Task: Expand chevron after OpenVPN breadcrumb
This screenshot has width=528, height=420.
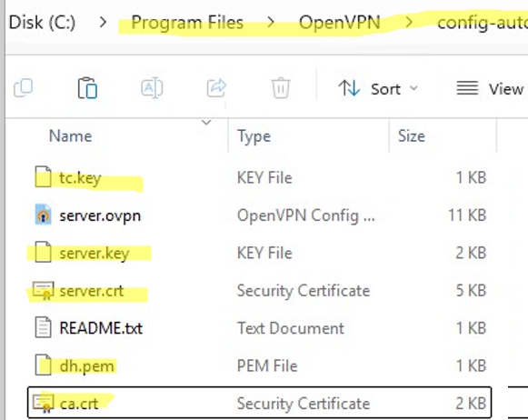Action: tap(409, 23)
